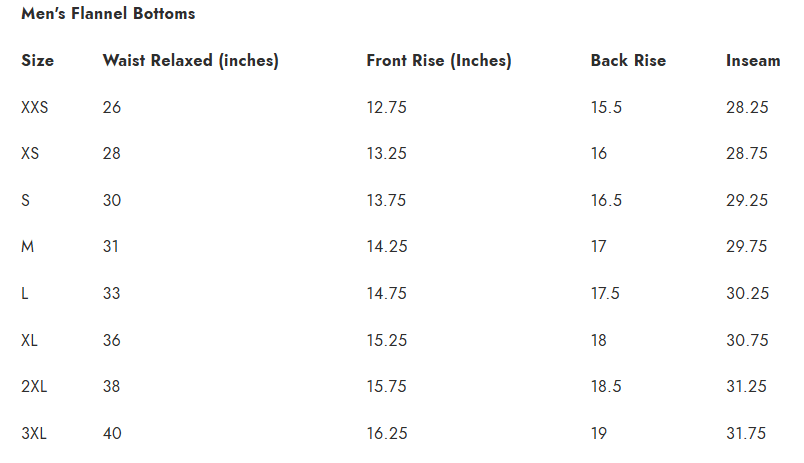Screen dimensions: 804x463
Task: Select the Waist Relaxed (inches) header
Action: coord(190,61)
